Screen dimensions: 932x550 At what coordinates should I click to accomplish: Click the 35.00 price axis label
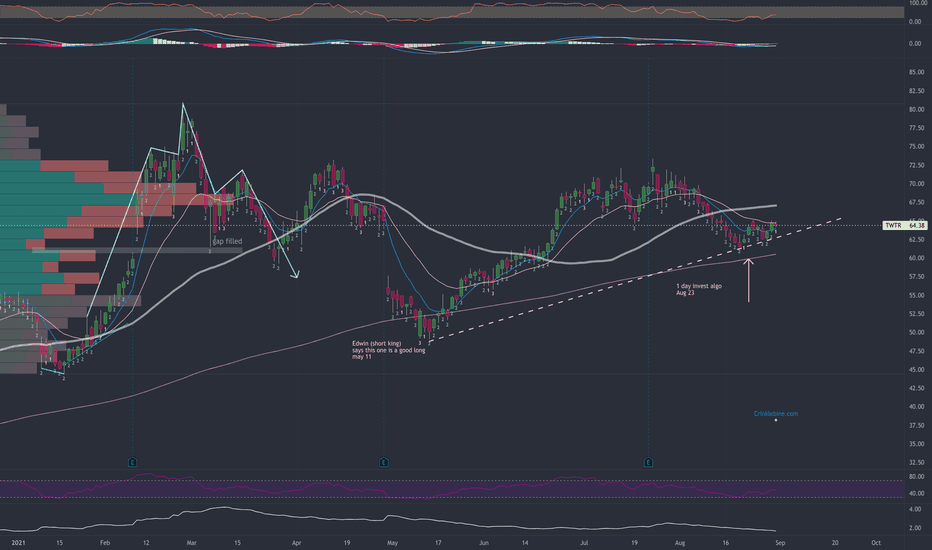point(916,444)
